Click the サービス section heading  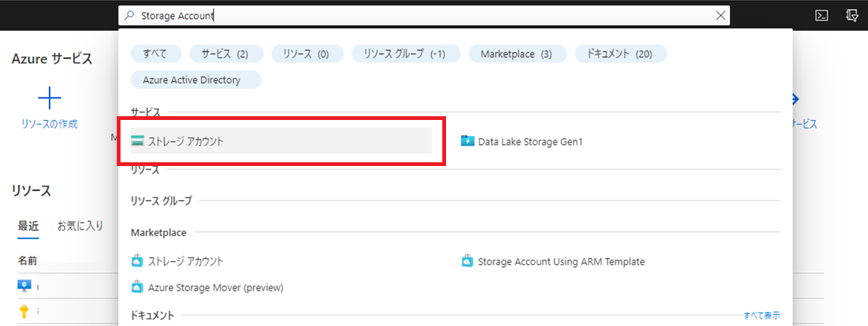145,112
